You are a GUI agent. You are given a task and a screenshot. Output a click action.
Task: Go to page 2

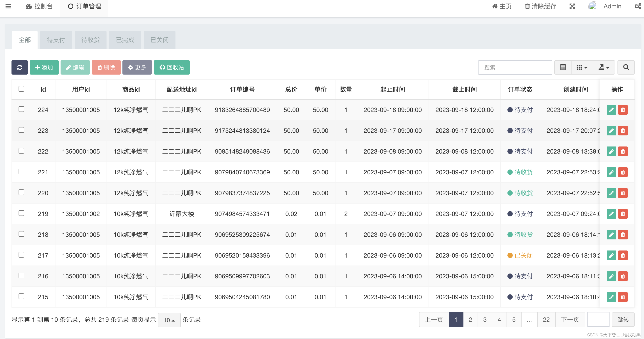tap(470, 320)
